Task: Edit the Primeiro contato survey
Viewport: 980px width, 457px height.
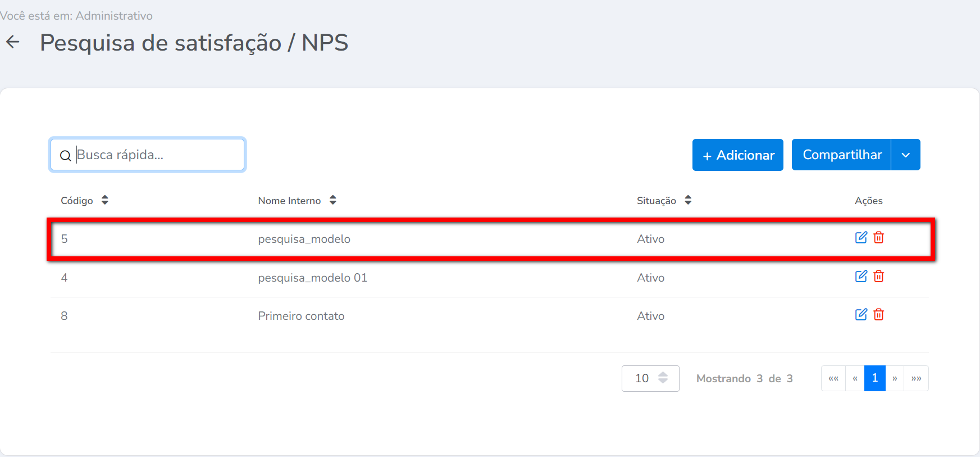Action: click(x=860, y=315)
